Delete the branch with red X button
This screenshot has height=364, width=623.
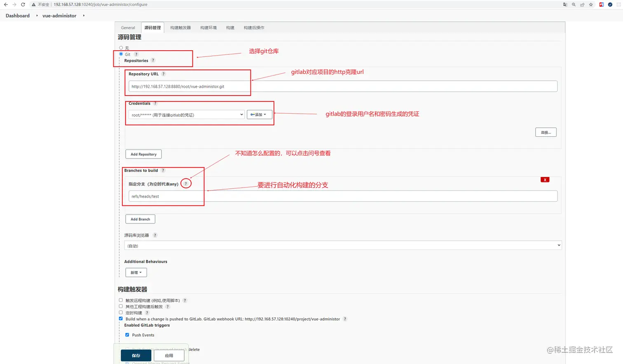point(545,180)
